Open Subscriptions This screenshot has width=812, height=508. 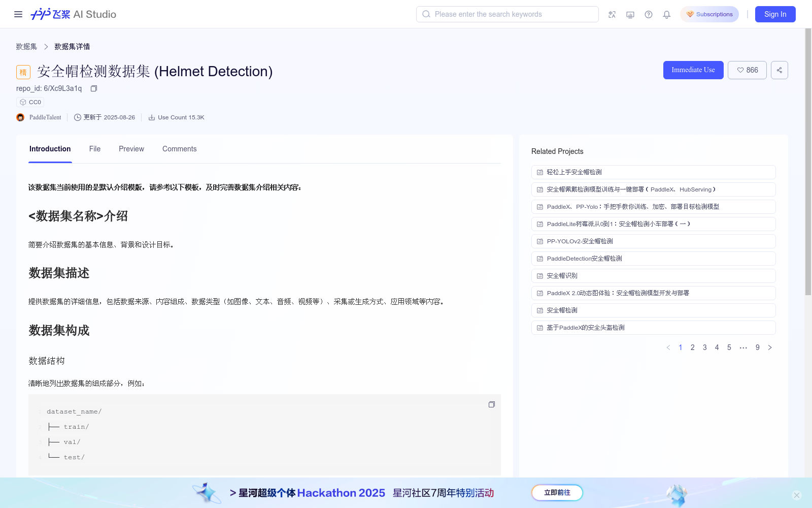709,14
